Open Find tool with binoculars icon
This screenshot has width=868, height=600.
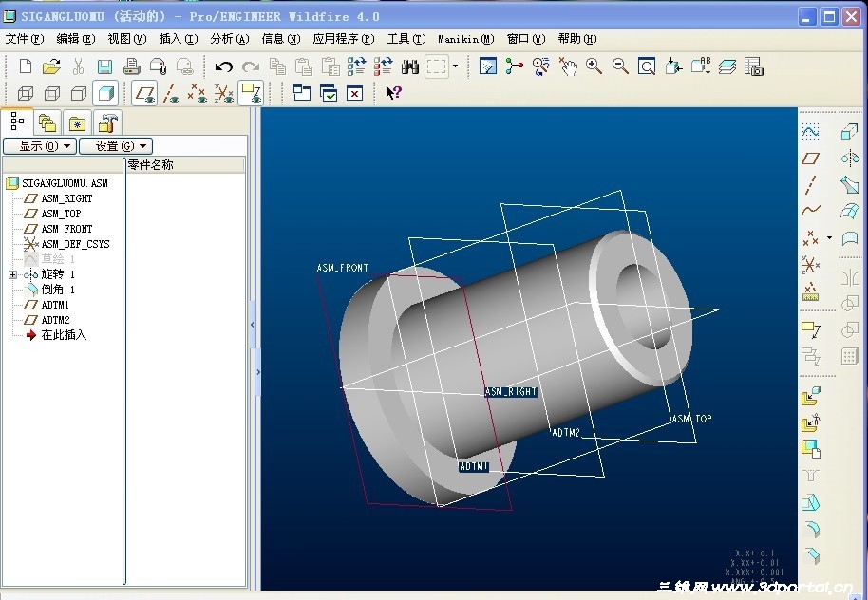pyautogui.click(x=409, y=67)
